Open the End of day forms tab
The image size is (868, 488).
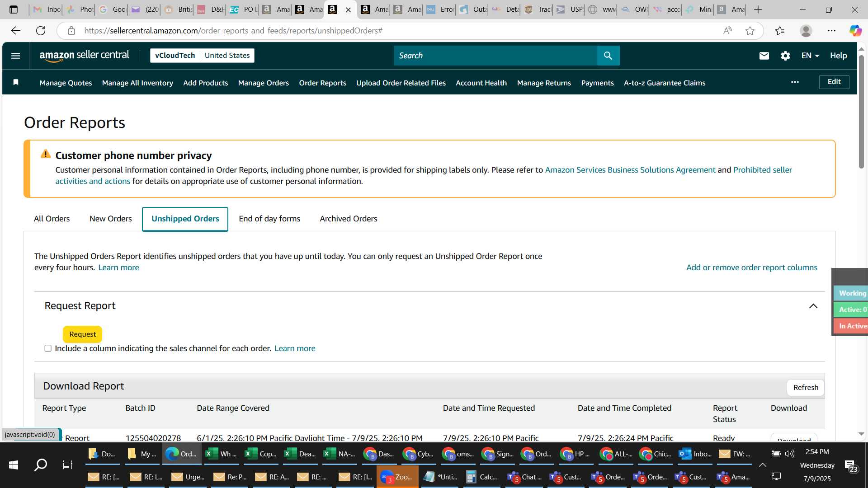tap(269, 219)
